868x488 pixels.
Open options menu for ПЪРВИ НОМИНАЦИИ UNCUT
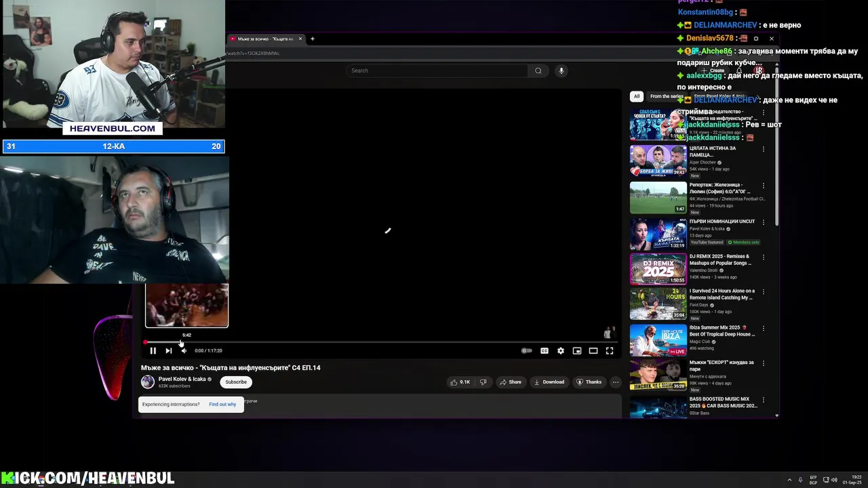pos(763,222)
